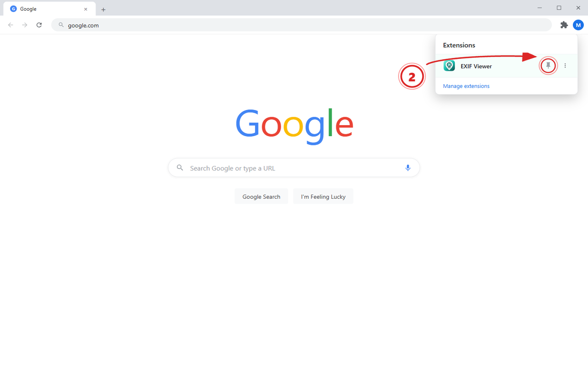Select the EXIF Viewer extension name
The width and height of the screenshot is (588, 368).
pos(476,66)
